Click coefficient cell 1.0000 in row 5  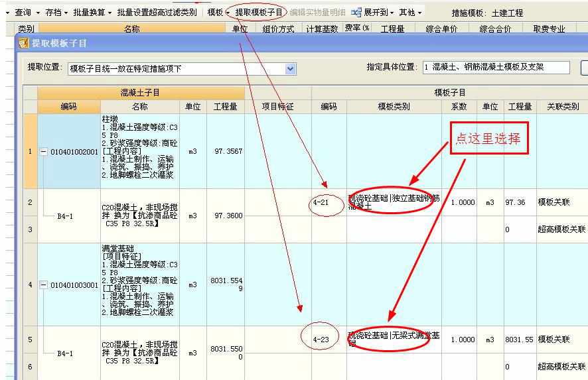click(x=459, y=340)
